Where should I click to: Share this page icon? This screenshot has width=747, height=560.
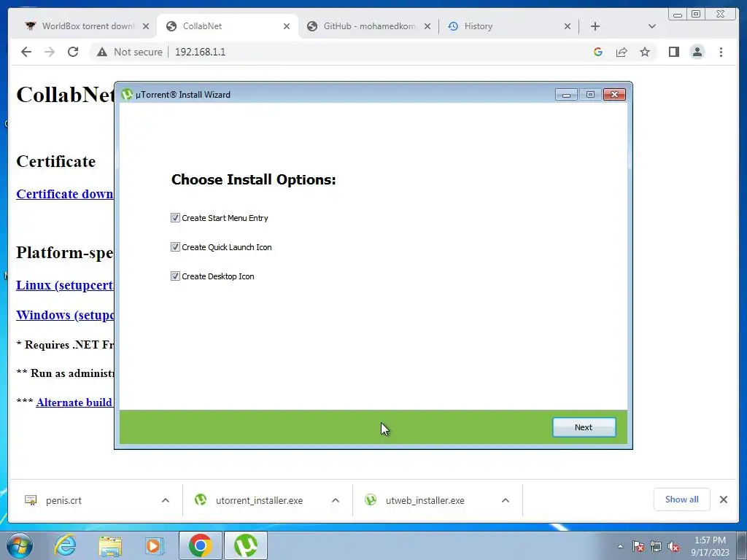click(622, 52)
